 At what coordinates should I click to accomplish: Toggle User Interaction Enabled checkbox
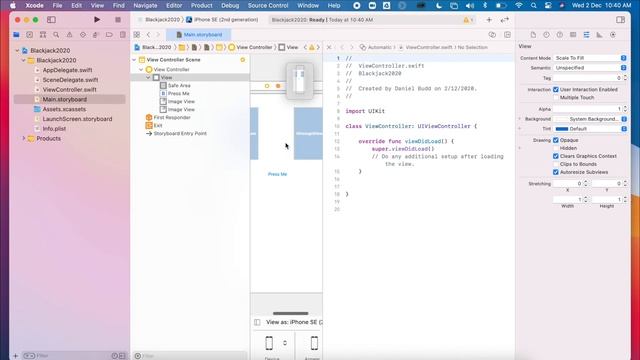pos(556,89)
